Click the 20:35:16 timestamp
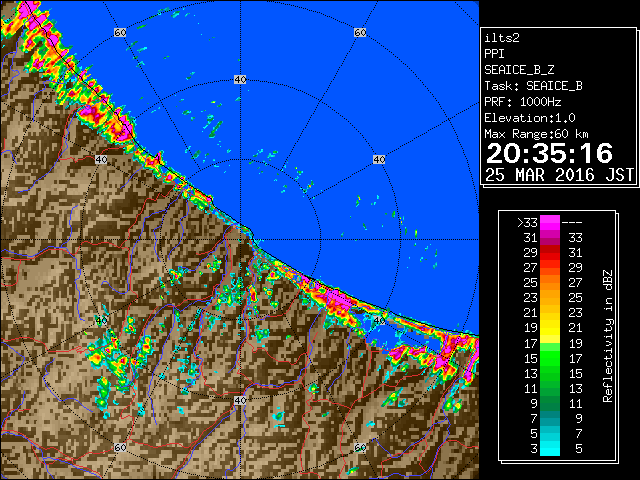 (x=549, y=153)
